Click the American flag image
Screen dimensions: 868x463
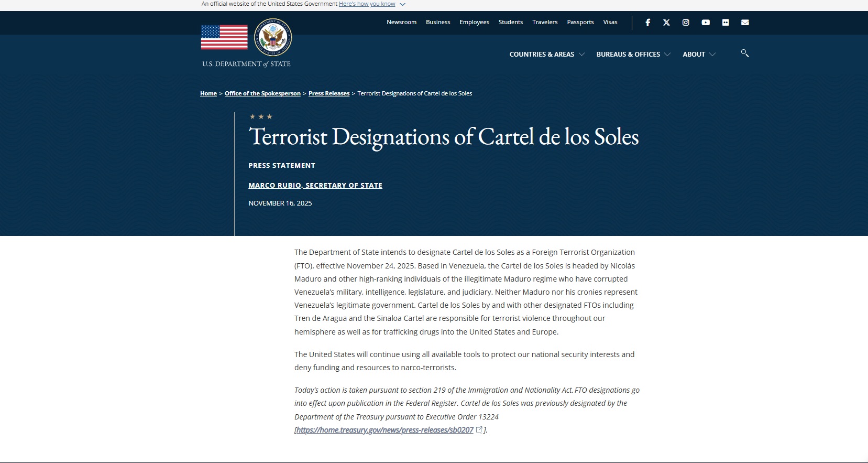224,38
